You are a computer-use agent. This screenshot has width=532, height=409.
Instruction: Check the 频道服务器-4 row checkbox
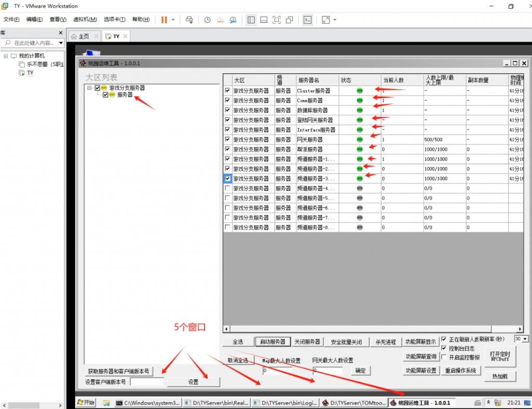228,188
